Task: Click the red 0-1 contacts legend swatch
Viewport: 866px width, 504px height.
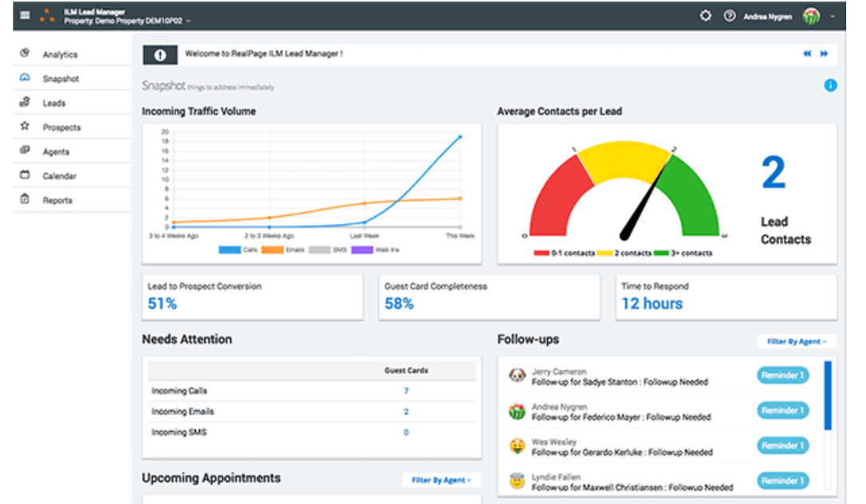Action: point(541,254)
